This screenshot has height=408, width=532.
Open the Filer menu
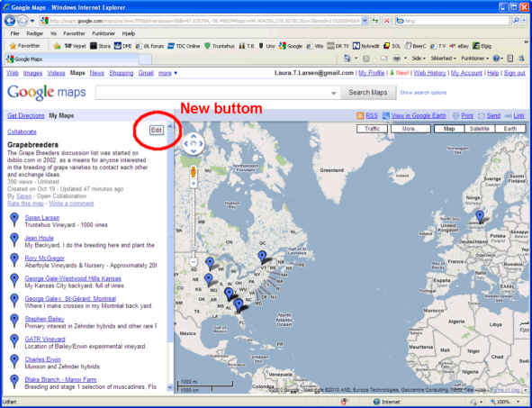pos(15,33)
